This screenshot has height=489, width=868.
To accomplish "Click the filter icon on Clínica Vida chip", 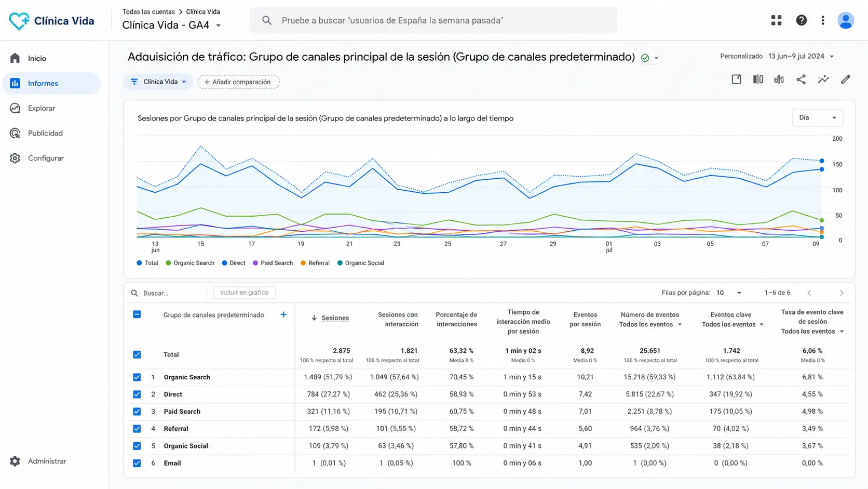I will 134,82.
